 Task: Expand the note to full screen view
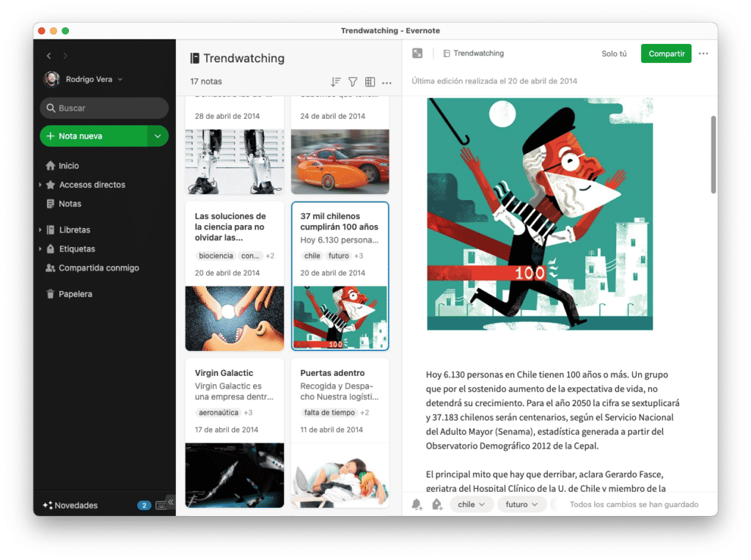click(x=417, y=53)
